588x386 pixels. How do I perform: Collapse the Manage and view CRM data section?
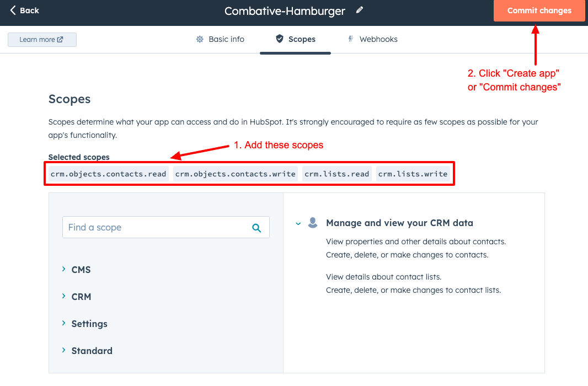pos(298,223)
